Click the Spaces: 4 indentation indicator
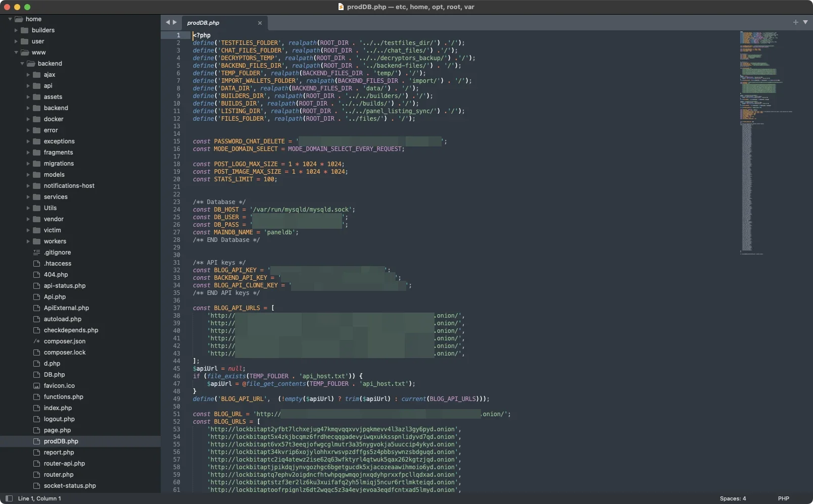The height and width of the screenshot is (504, 813). [x=732, y=498]
